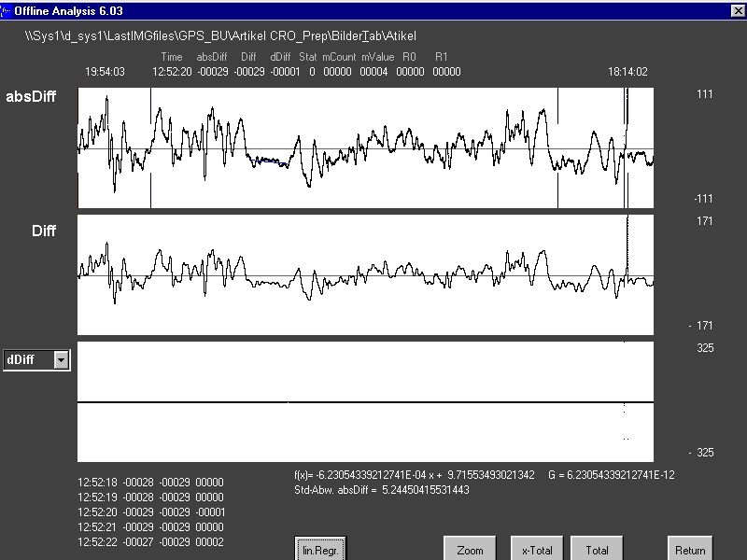
Task: Click the absDiff chart label
Action: click(31, 97)
